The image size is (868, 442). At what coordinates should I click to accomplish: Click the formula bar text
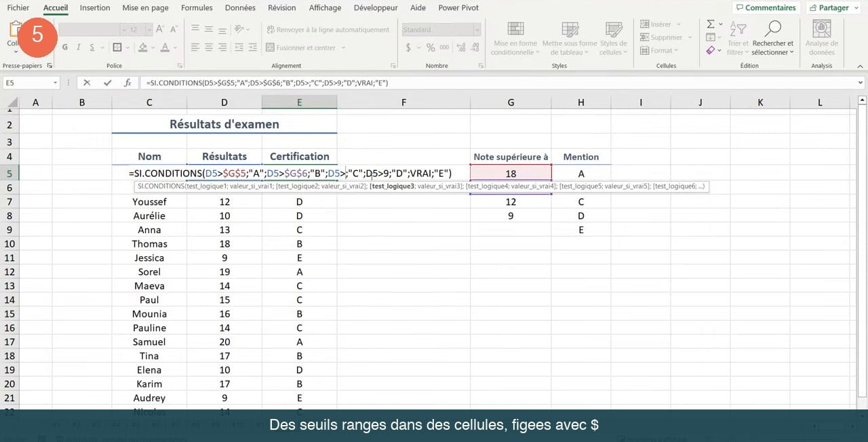(x=267, y=83)
